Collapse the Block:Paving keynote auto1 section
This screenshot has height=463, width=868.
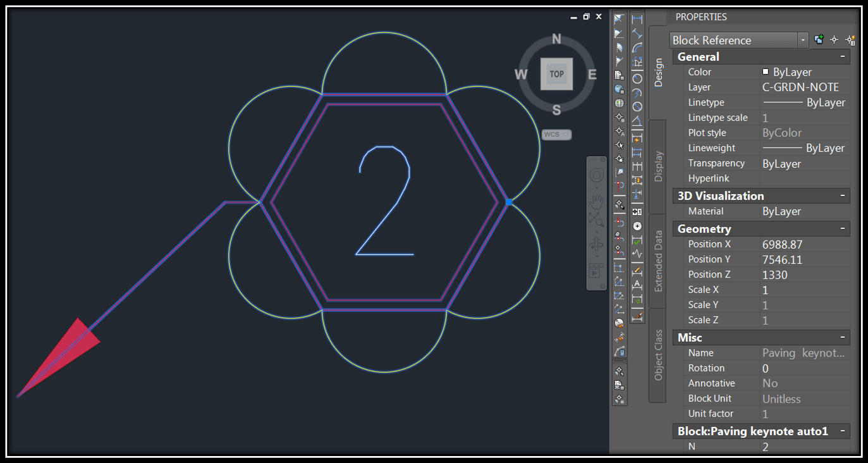pos(843,431)
